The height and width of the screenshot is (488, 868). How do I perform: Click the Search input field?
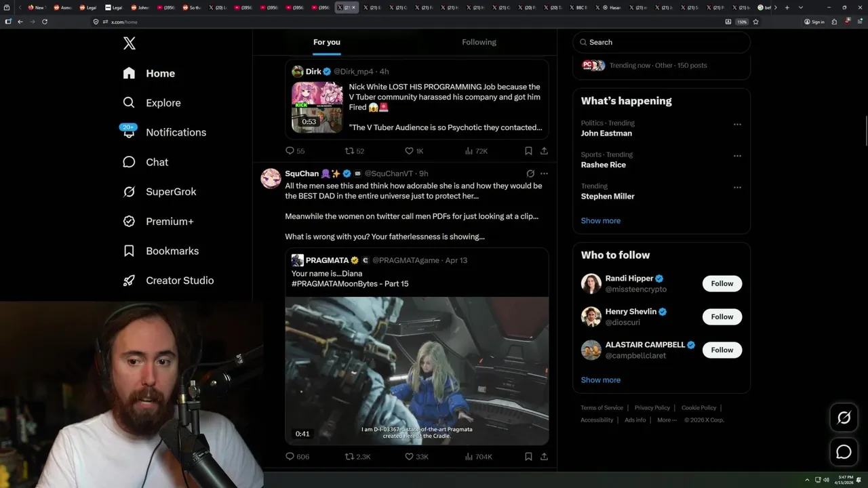(662, 42)
